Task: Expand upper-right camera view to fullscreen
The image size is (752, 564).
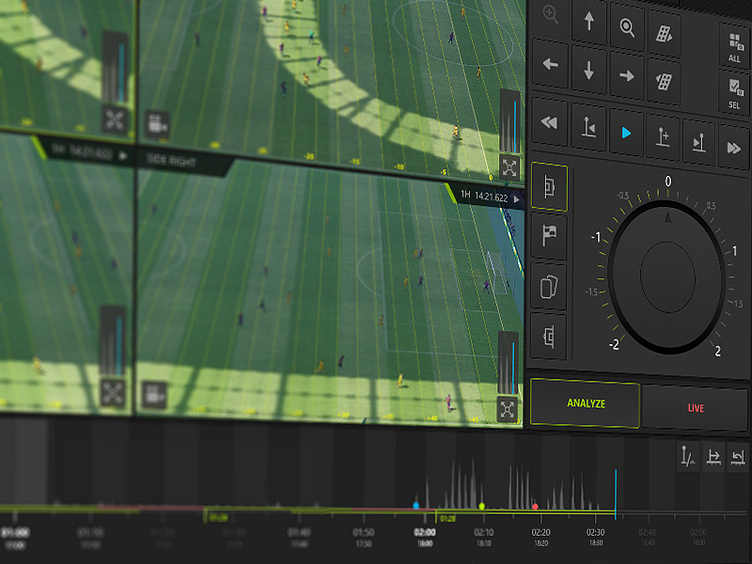Action: tap(509, 167)
